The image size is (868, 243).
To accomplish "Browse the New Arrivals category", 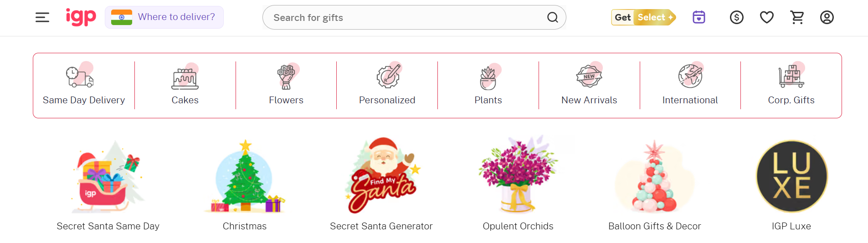I will 589,86.
